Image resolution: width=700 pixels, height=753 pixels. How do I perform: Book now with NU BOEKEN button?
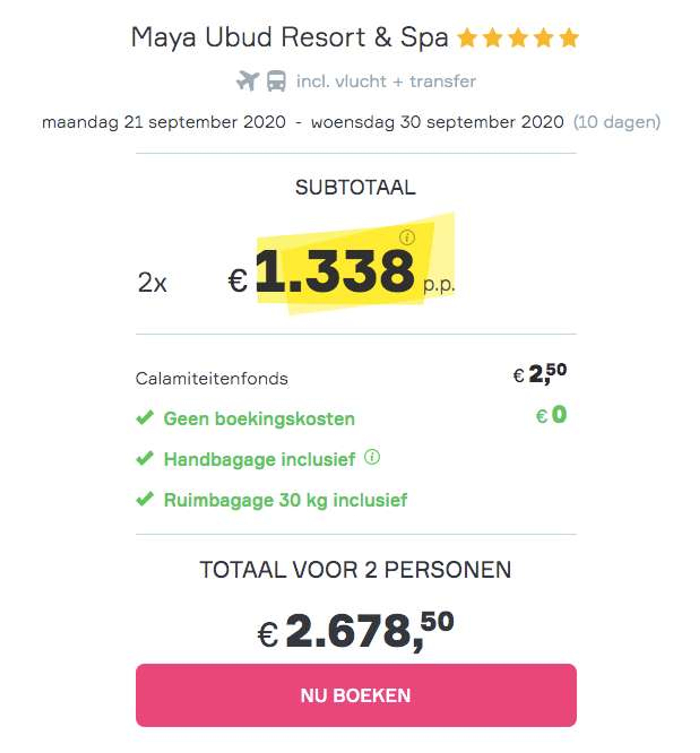pyautogui.click(x=356, y=695)
